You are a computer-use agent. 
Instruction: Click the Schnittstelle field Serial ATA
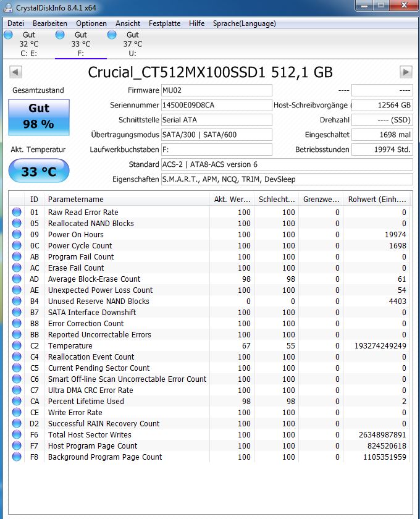(x=216, y=120)
